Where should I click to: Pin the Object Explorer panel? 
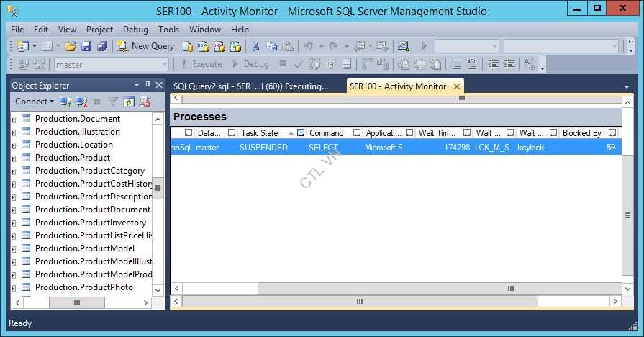click(x=148, y=85)
